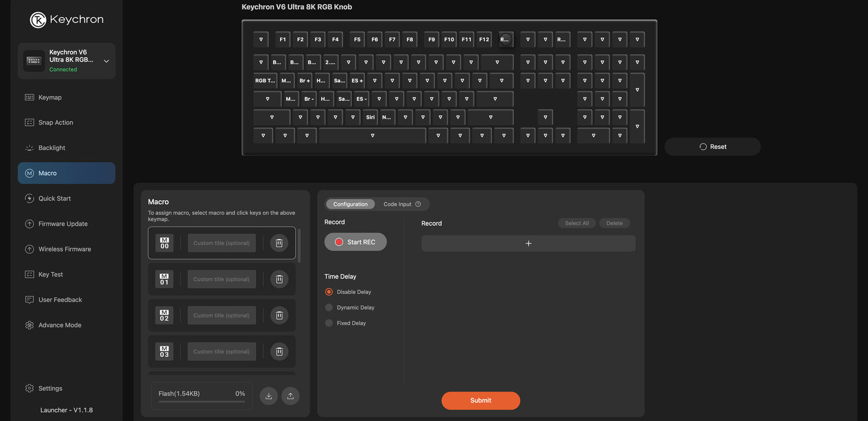Select the M01 macro slot icon
Viewport: 868px width, 421px height.
(164, 279)
